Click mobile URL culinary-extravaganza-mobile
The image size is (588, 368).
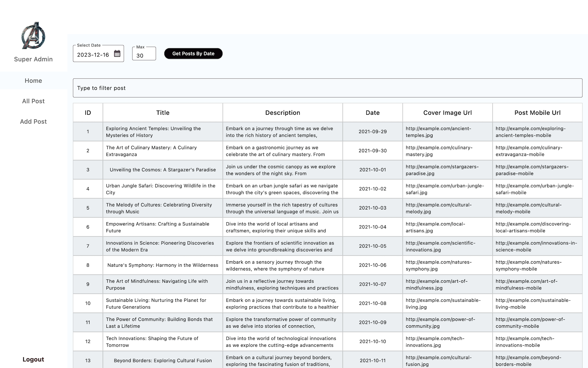529,151
